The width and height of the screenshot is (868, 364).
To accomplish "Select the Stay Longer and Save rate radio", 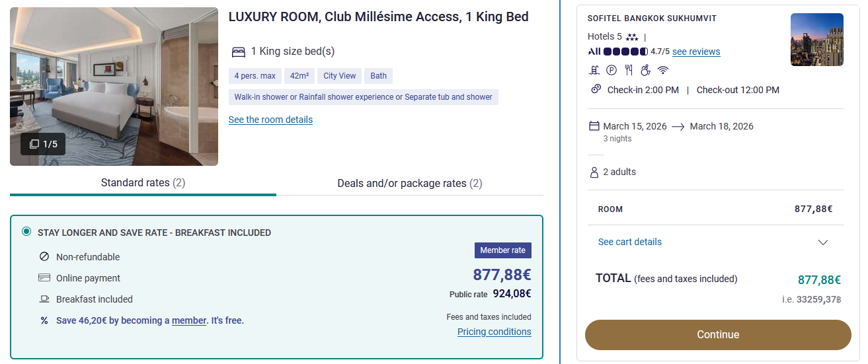I will tap(26, 231).
